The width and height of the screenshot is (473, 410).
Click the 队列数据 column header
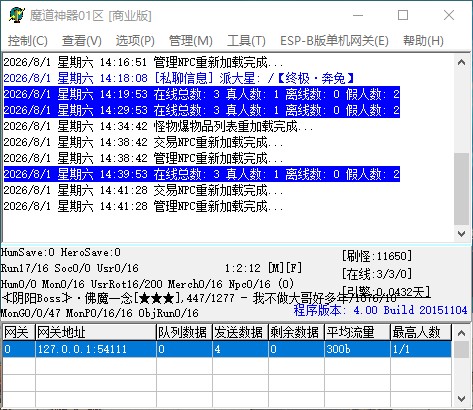tap(184, 332)
